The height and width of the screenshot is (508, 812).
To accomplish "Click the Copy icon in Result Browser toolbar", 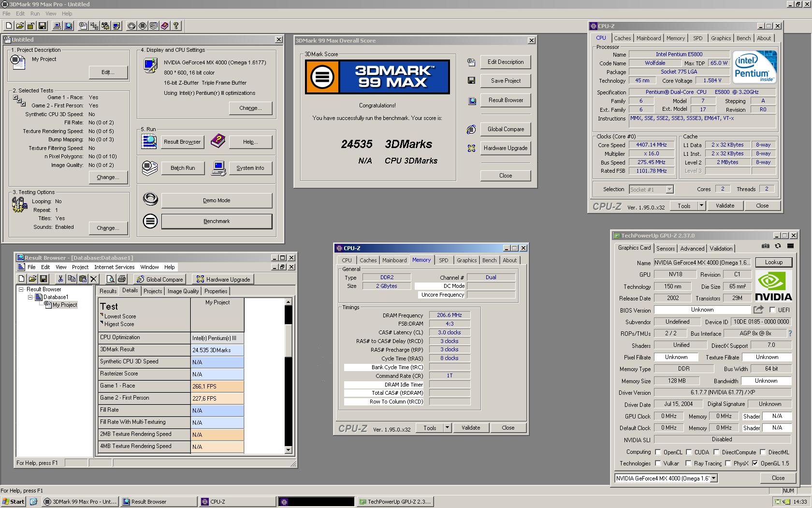I will (x=72, y=279).
